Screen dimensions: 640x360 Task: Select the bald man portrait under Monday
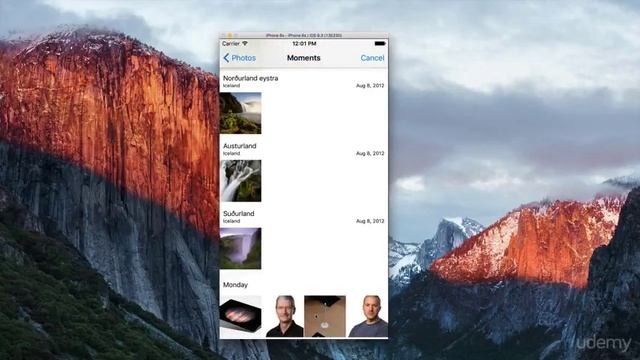click(367, 316)
